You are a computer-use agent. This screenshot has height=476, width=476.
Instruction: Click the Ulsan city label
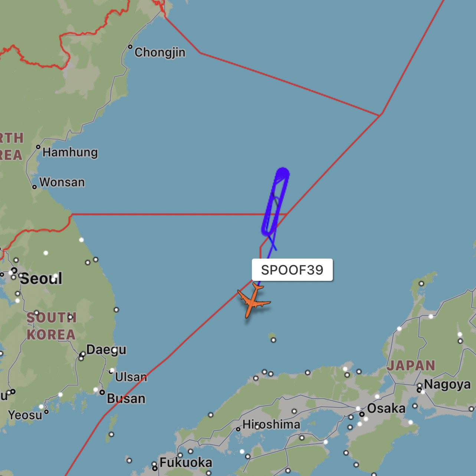[x=131, y=377]
